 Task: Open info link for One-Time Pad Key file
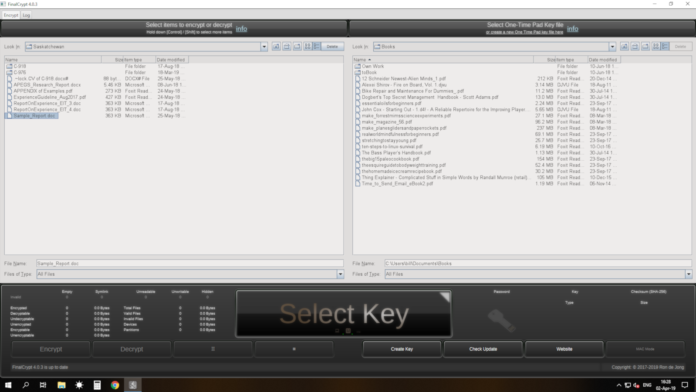pos(573,29)
